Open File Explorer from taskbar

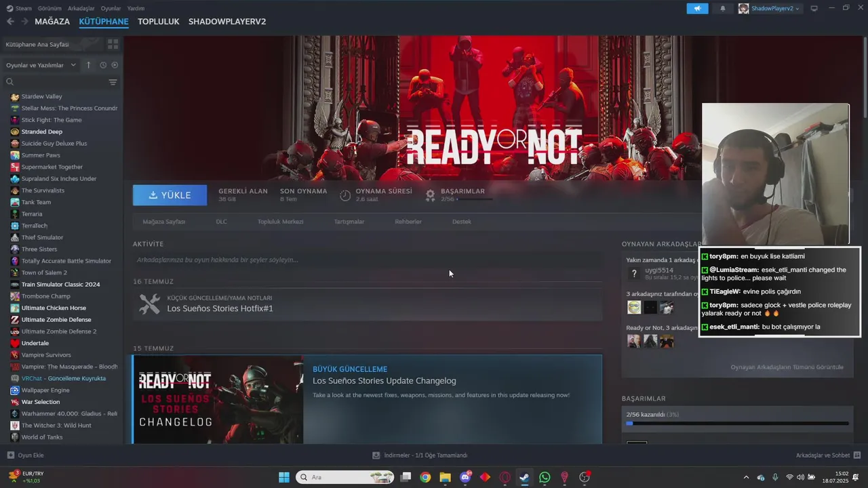click(446, 477)
